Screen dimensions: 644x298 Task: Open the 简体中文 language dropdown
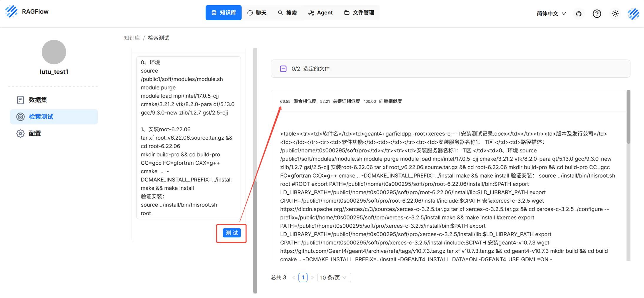[551, 14]
